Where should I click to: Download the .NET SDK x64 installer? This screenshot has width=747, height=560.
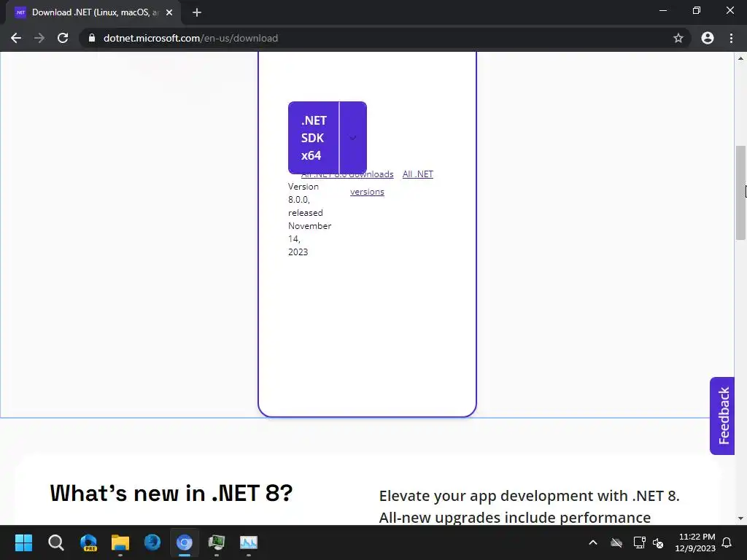(314, 138)
